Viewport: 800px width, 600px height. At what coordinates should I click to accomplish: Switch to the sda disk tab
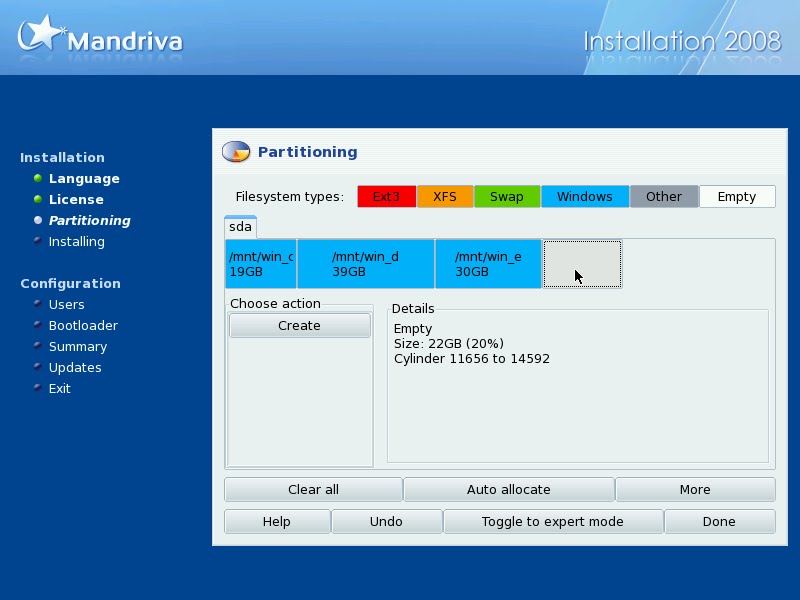coord(240,227)
